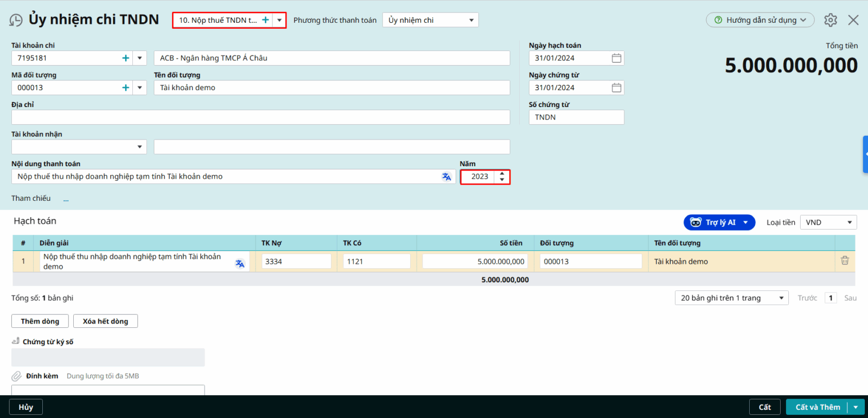Delete row 1 with trash icon
The width and height of the screenshot is (868, 418).
coord(844,261)
